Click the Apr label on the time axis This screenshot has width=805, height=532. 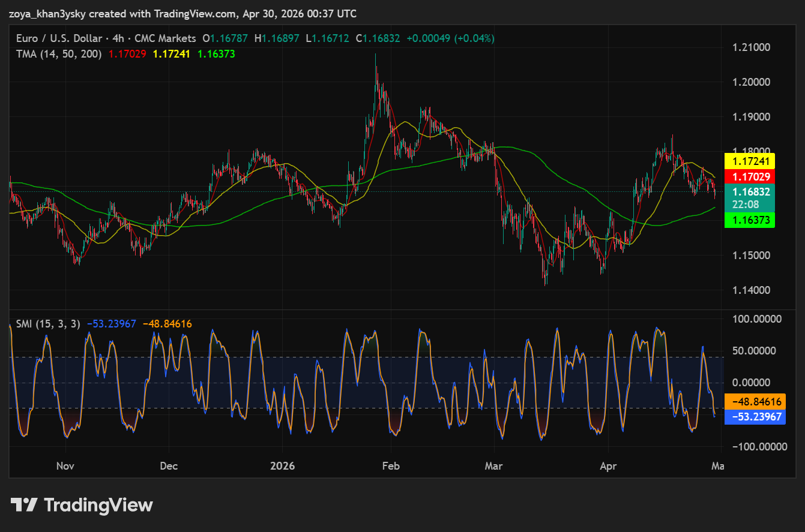[x=608, y=466]
